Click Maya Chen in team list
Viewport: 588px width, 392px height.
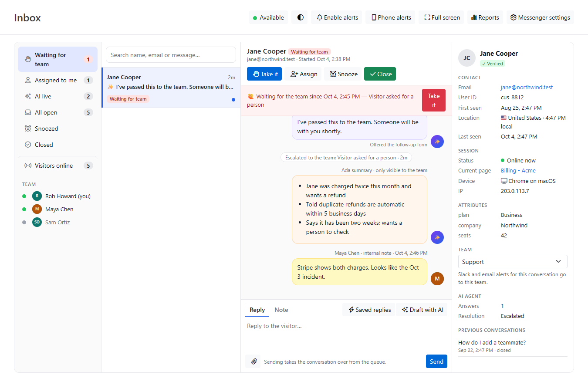pos(57,209)
